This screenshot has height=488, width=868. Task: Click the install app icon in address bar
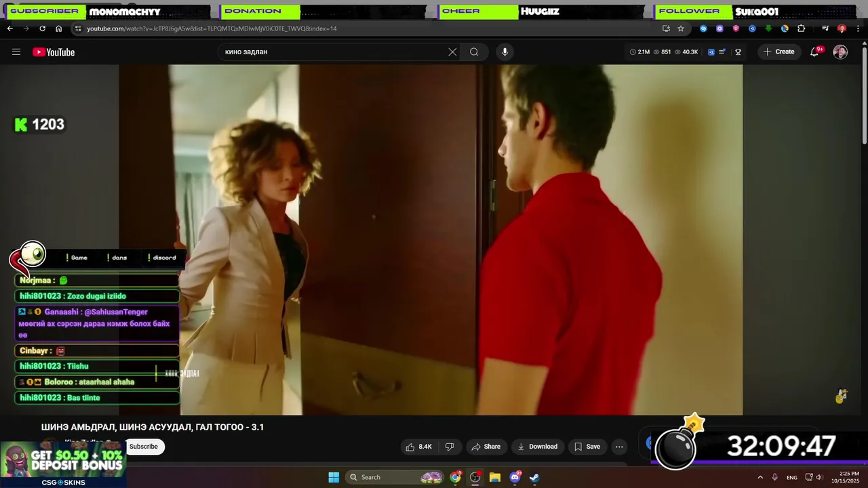666,28
